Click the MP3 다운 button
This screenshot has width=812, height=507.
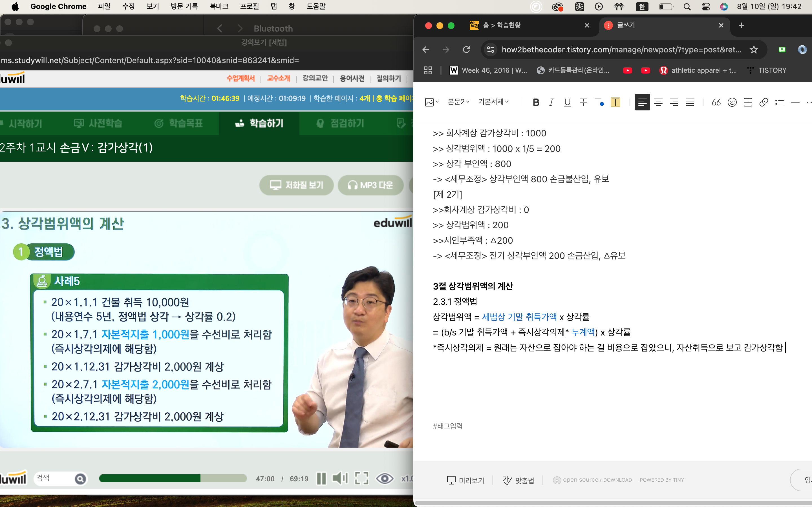point(370,185)
